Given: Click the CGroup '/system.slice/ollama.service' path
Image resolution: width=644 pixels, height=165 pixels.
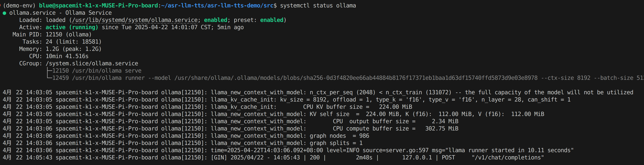Looking at the screenshot, I should pos(92,64).
